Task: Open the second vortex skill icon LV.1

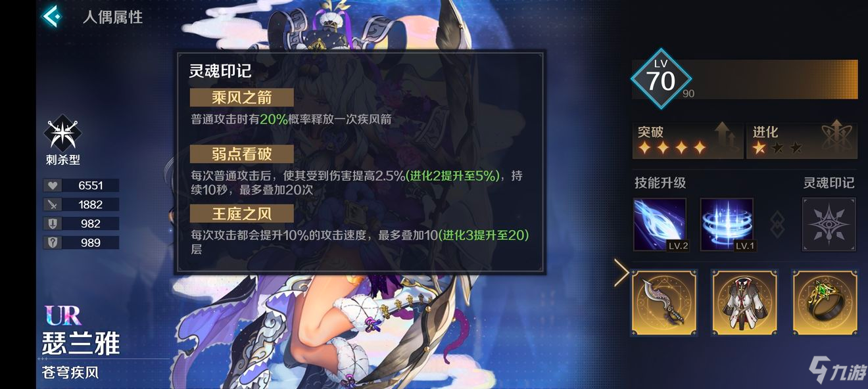Action: (x=727, y=225)
